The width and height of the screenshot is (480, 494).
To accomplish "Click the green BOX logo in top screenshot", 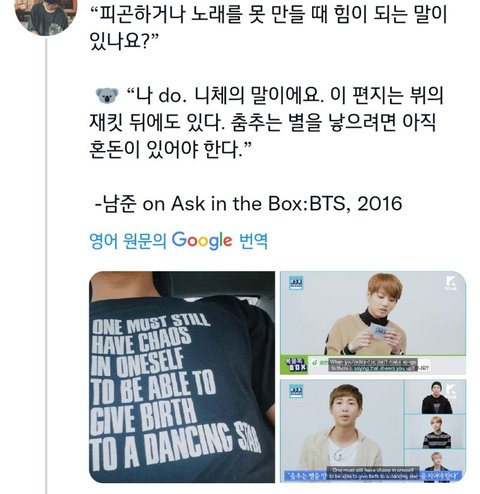I will (x=294, y=365).
